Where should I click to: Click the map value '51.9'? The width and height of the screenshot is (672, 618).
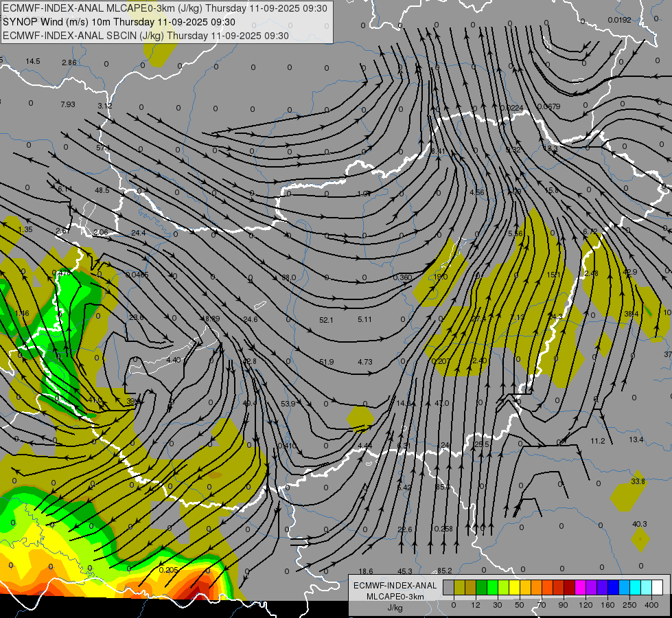pos(327,362)
